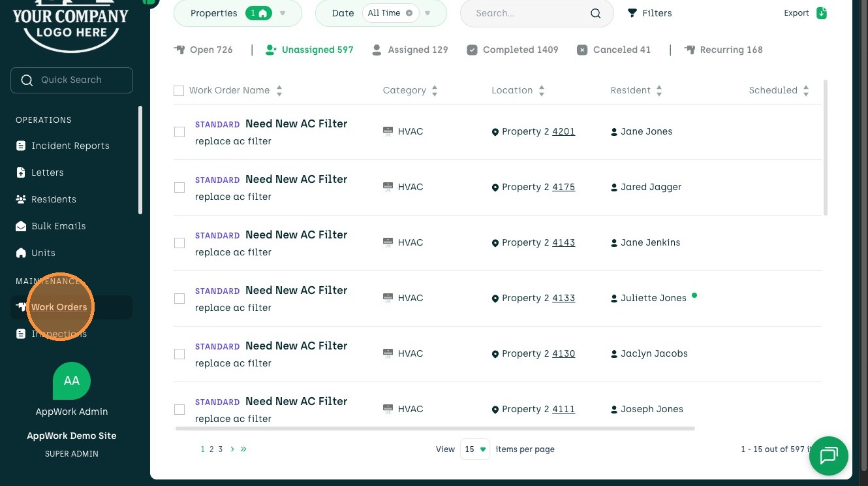Go to the next page arrow in pagination
Screen dimensions: 868x486
click(x=232, y=449)
